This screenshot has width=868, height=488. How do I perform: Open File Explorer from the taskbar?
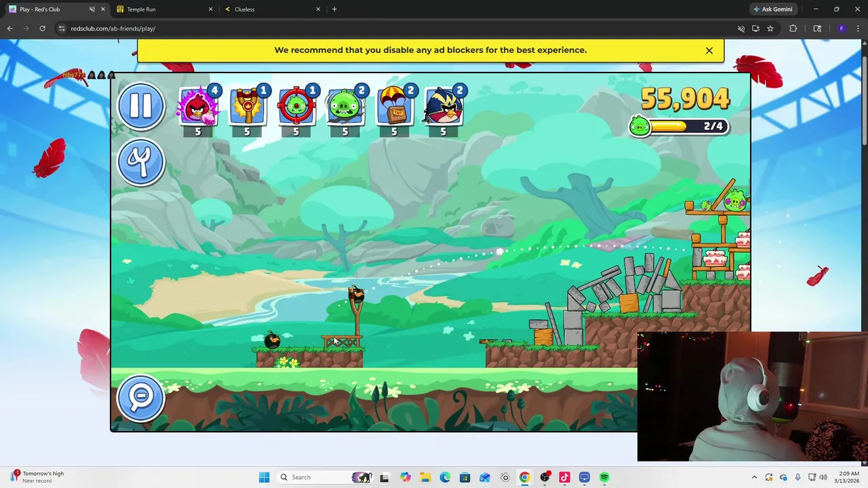coord(425,477)
